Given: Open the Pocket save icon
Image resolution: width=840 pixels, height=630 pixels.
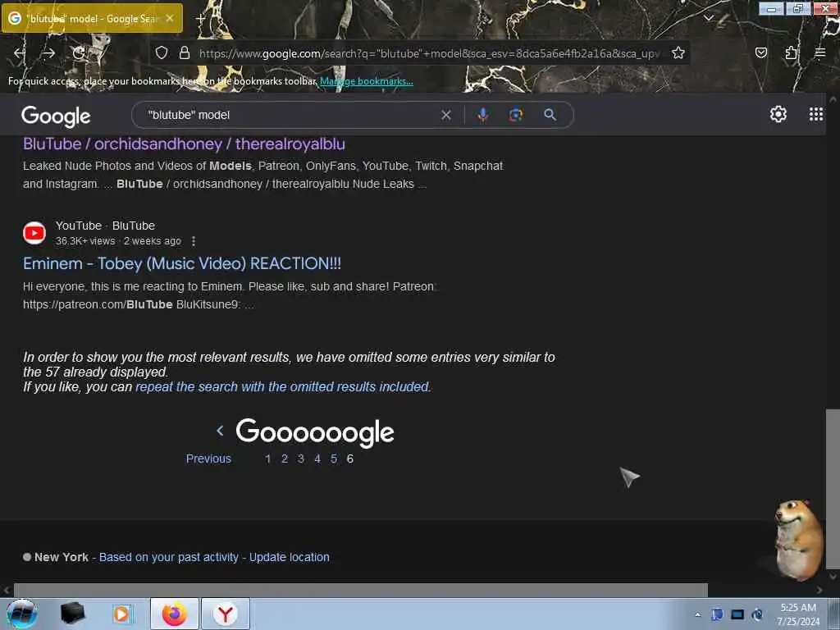Looking at the screenshot, I should (x=760, y=52).
